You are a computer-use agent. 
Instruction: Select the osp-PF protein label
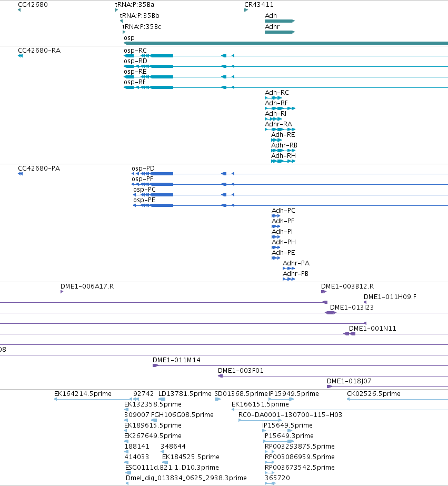[143, 179]
